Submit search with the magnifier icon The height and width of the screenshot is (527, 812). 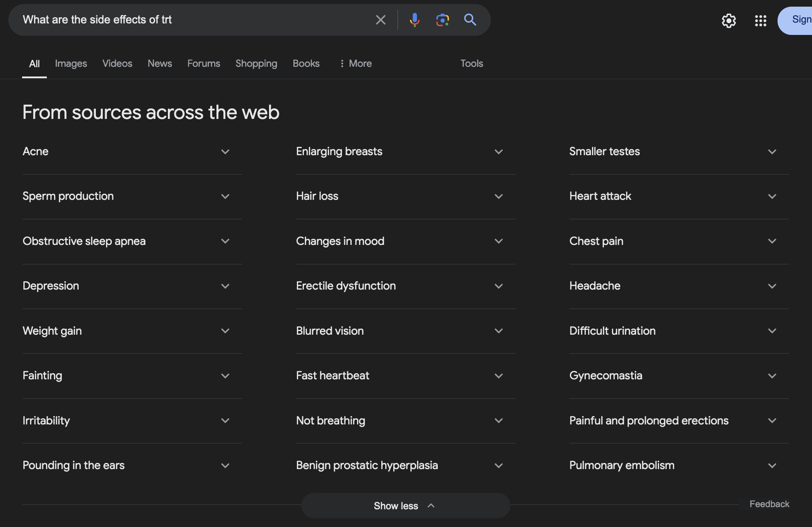point(470,20)
